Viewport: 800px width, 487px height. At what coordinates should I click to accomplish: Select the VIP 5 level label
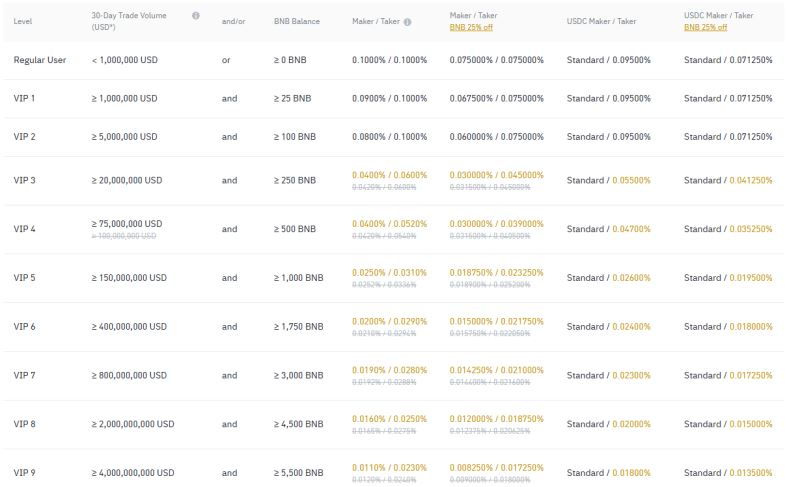click(24, 278)
